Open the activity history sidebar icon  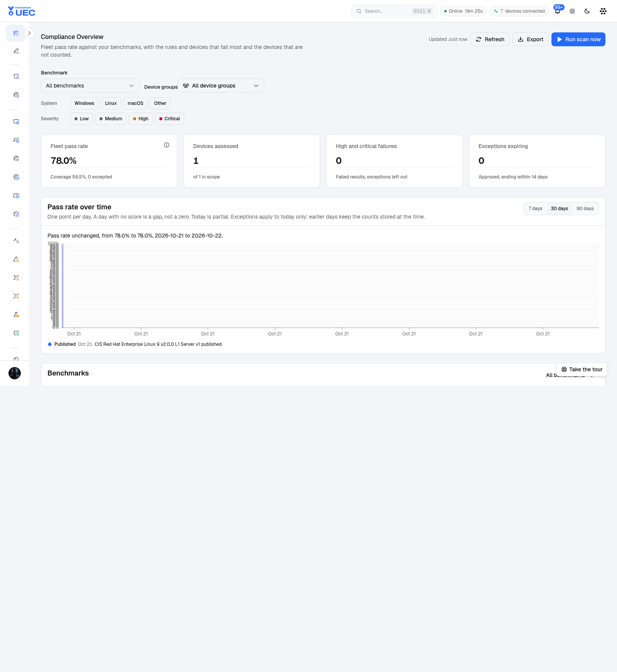tap(16, 241)
